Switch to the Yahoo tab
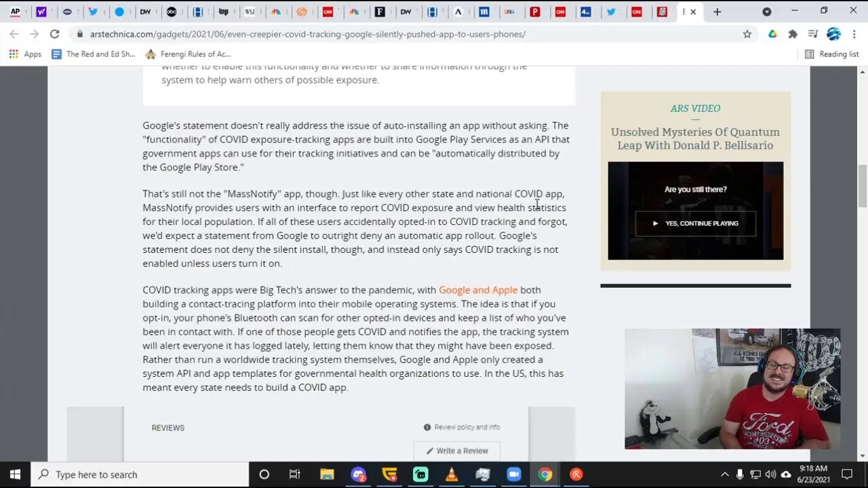 41,12
